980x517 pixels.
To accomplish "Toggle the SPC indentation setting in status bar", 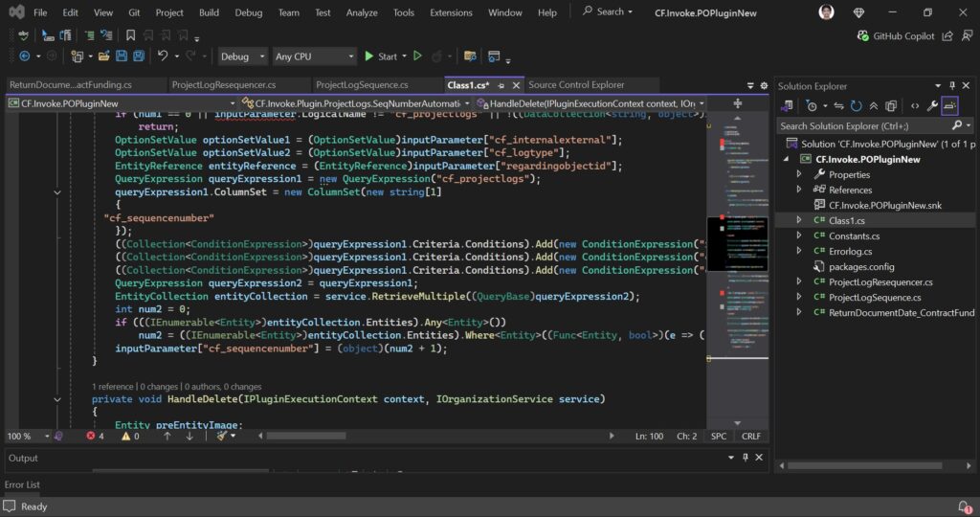I will point(718,436).
